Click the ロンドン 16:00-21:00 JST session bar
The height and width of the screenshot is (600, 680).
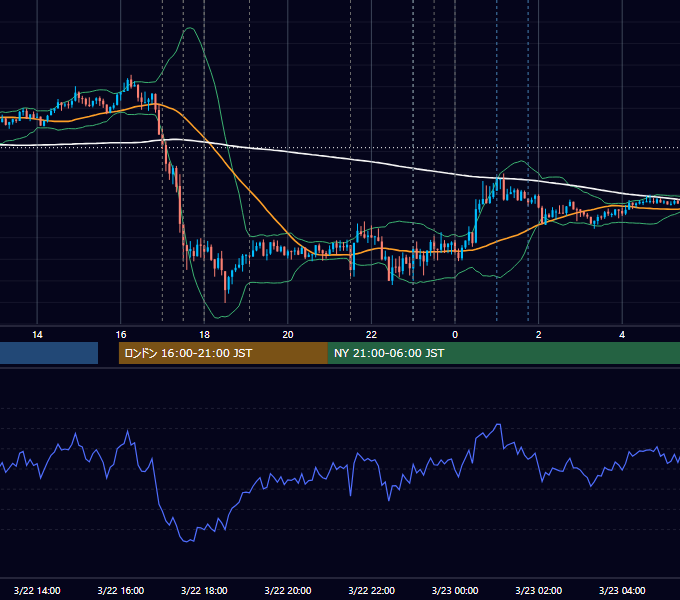[x=223, y=353]
